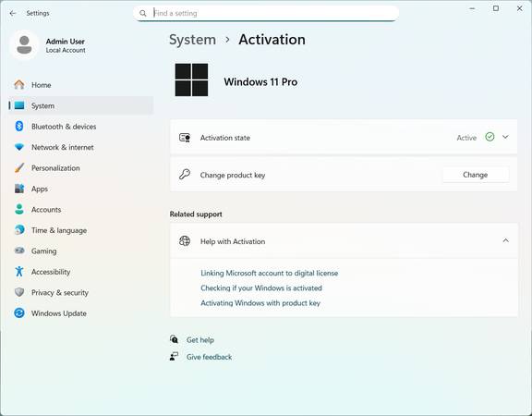This screenshot has height=416, width=532.
Task: Click the Windows 11 Pro edition label
Action: pos(260,82)
